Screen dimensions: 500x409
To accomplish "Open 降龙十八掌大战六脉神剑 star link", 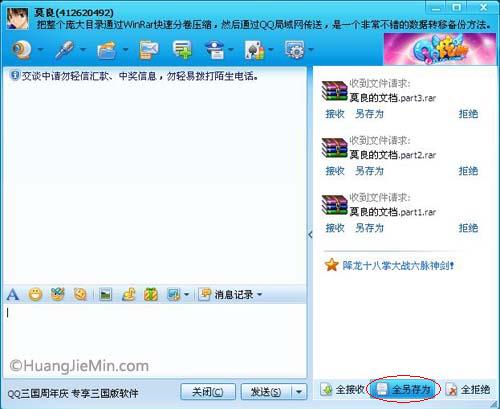I will [x=398, y=266].
